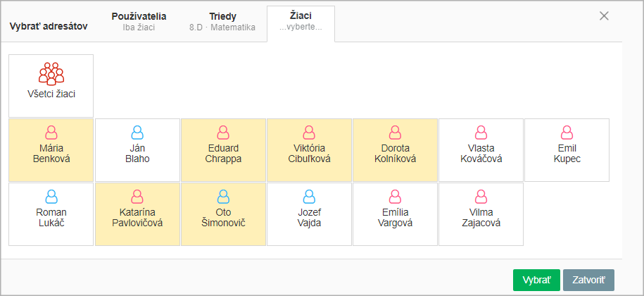This screenshot has height=296, width=644.
Task: Unselect student Dorota Kolníková
Action: pos(395,150)
